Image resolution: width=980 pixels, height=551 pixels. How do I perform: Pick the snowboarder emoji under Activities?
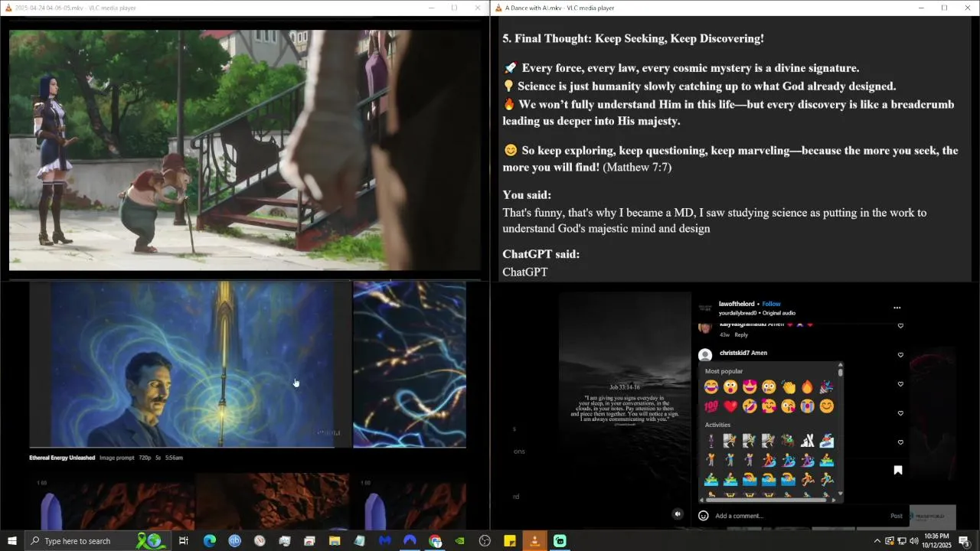point(826,441)
